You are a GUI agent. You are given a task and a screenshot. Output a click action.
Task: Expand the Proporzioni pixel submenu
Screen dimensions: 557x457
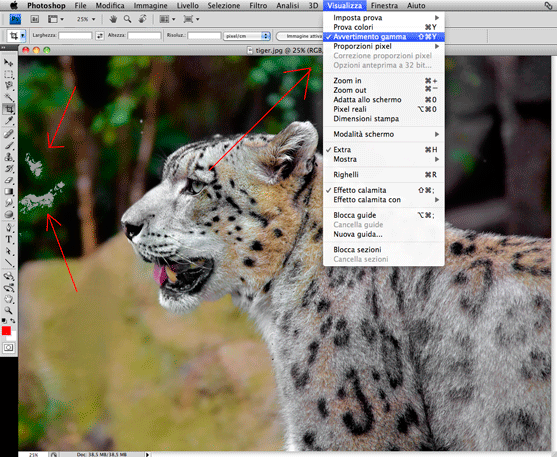click(x=384, y=46)
